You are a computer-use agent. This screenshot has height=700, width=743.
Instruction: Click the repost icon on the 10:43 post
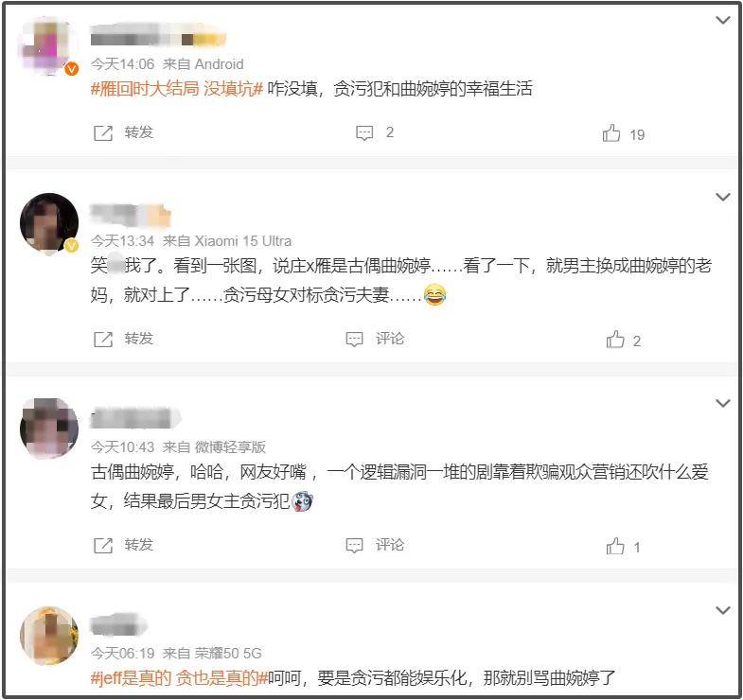tap(103, 546)
